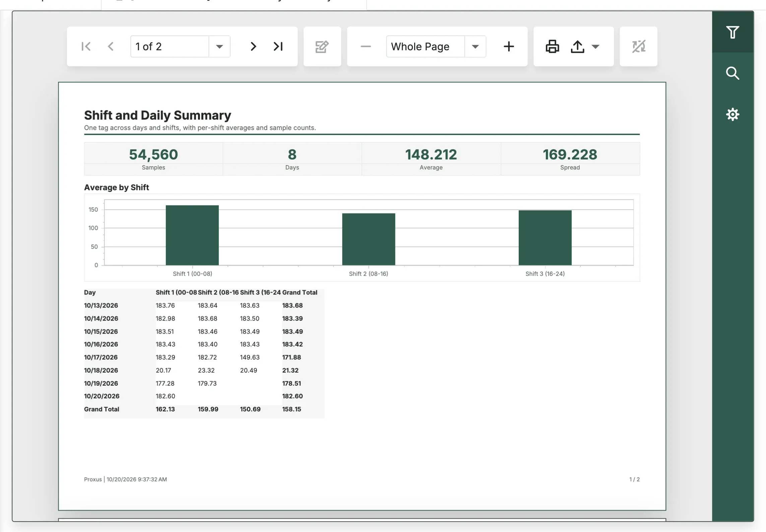Zoom in with the plus button
This screenshot has height=532, width=766.
509,46
